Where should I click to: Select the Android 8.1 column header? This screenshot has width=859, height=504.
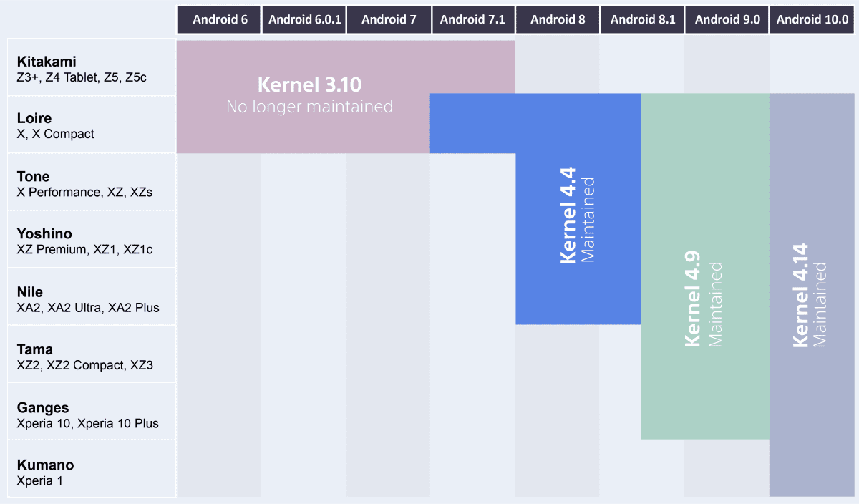[642, 19]
